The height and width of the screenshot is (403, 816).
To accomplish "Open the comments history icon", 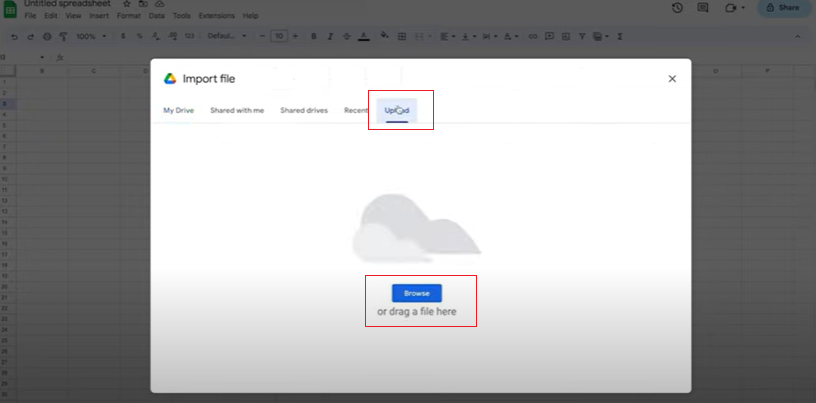I will pyautogui.click(x=703, y=7).
